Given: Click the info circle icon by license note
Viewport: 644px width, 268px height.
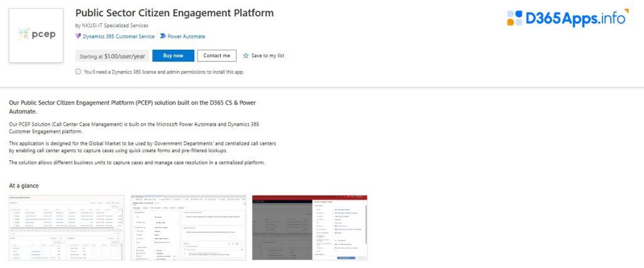Looking at the screenshot, I should pyautogui.click(x=78, y=72).
